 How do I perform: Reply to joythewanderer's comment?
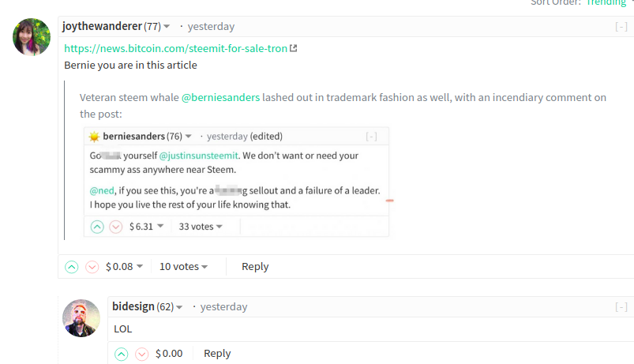pyautogui.click(x=255, y=267)
